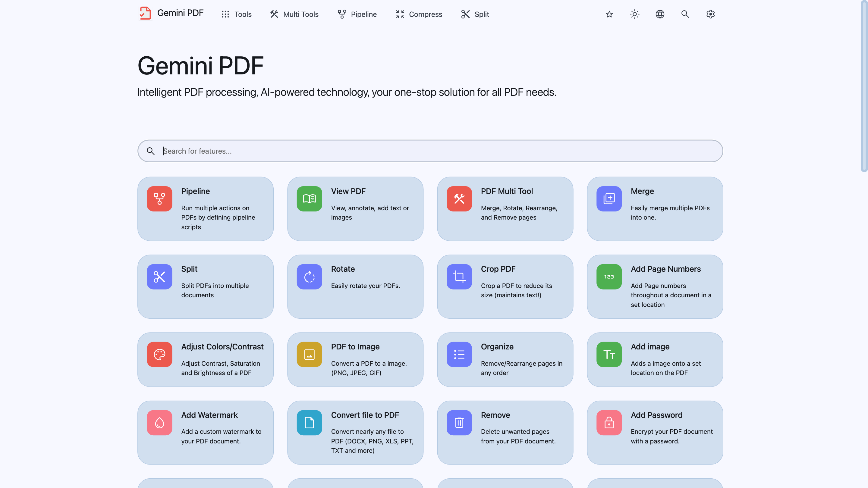Image resolution: width=868 pixels, height=488 pixels.
Task: Select the View PDF green book icon
Action: (x=309, y=199)
